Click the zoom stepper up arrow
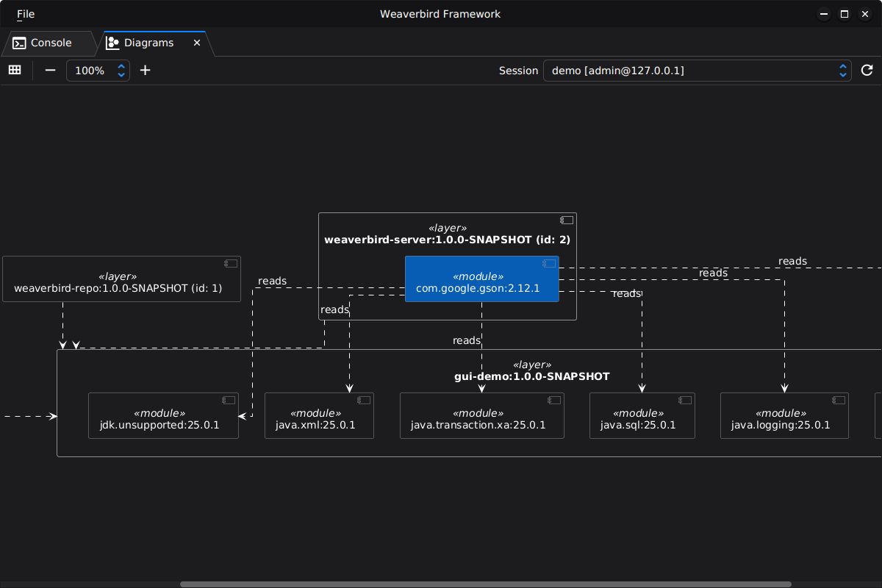The height and width of the screenshot is (588, 882). click(121, 66)
